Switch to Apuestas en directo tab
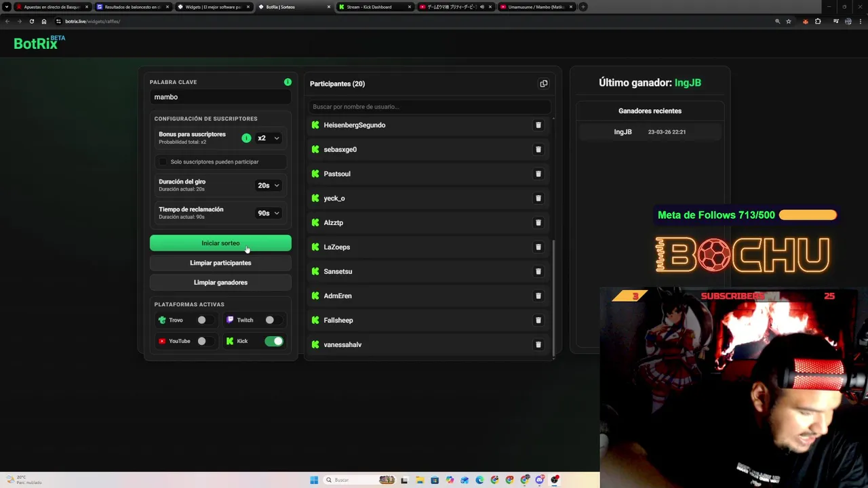Screen dimensions: 868x488 [52, 7]
